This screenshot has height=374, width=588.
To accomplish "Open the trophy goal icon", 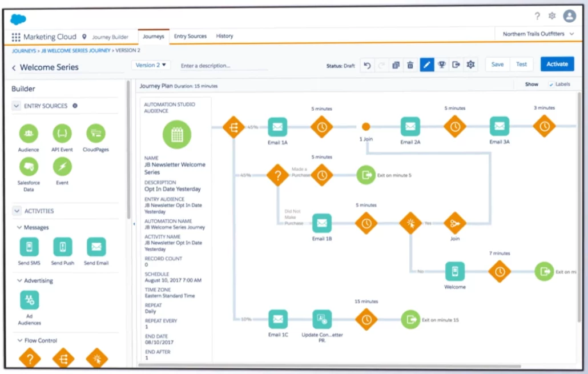I will coord(442,65).
